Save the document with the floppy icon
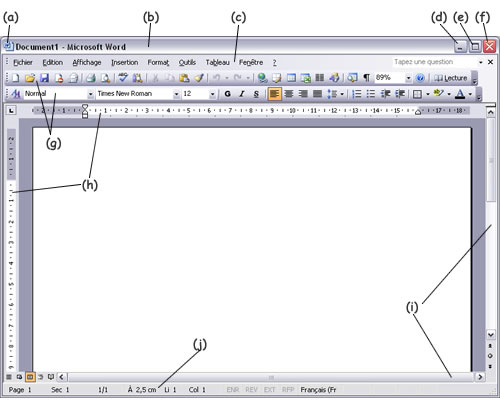The width and height of the screenshot is (500, 400). [44, 78]
